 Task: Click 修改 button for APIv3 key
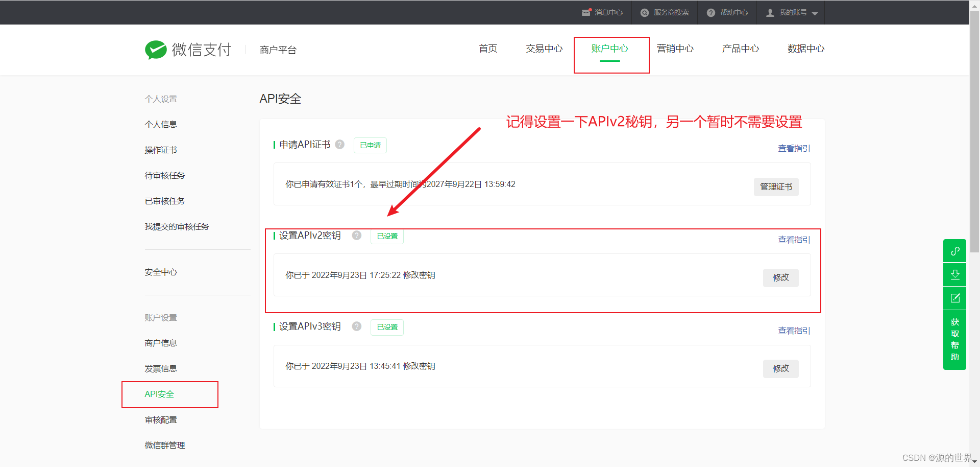pos(780,368)
